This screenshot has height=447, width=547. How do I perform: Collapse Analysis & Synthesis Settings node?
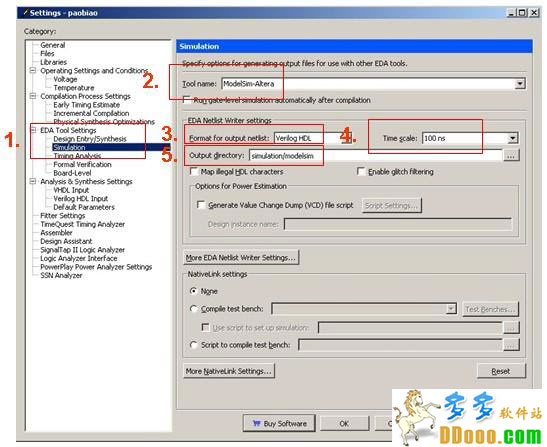coord(33,181)
